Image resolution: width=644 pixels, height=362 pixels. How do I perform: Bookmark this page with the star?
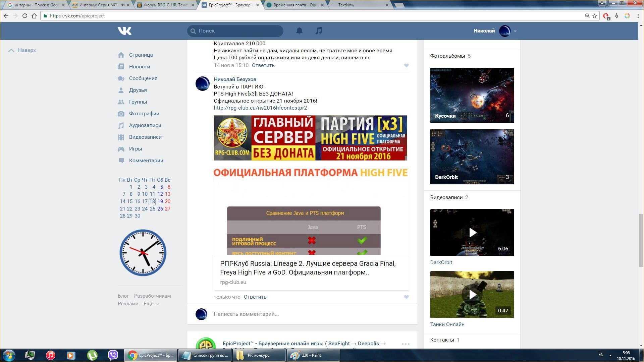[x=595, y=16]
